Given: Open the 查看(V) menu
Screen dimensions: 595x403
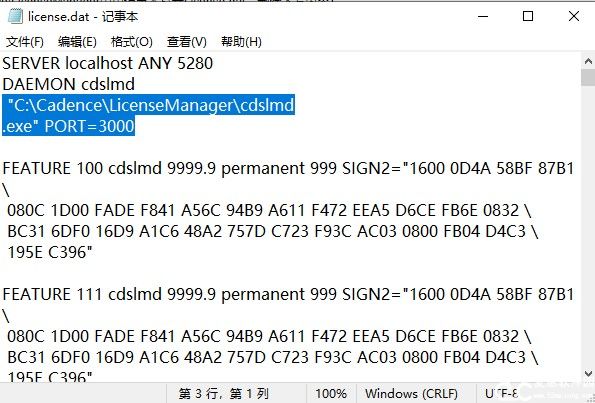Looking at the screenshot, I should pyautogui.click(x=186, y=41).
